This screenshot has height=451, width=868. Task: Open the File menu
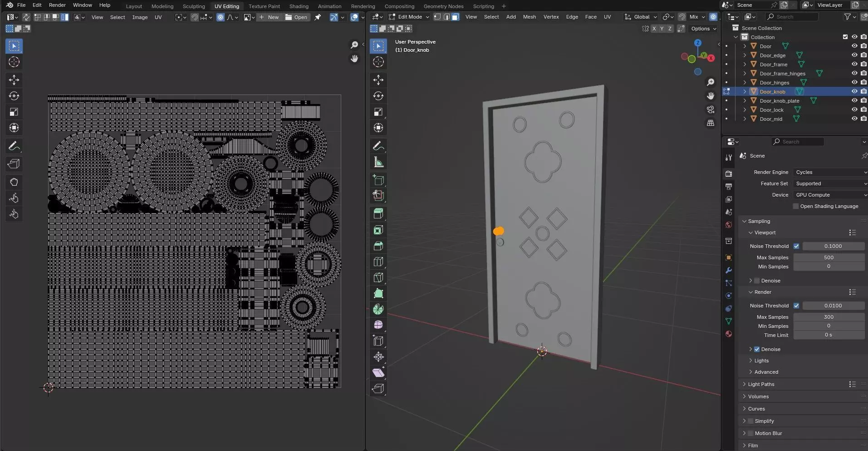coord(21,5)
